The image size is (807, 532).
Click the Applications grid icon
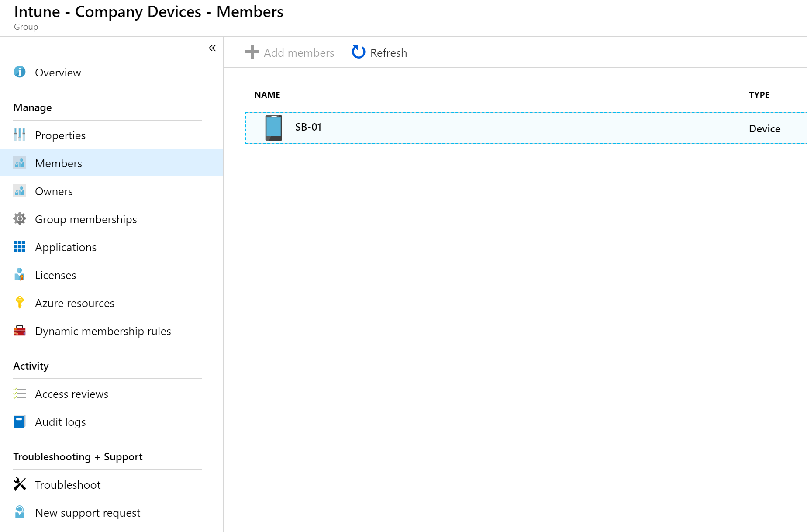coord(20,246)
